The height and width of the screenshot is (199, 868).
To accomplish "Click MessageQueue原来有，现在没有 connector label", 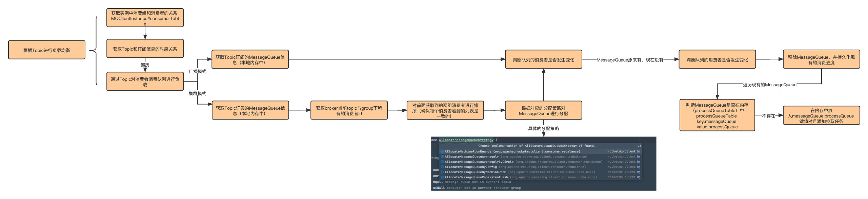I will 630,60.
